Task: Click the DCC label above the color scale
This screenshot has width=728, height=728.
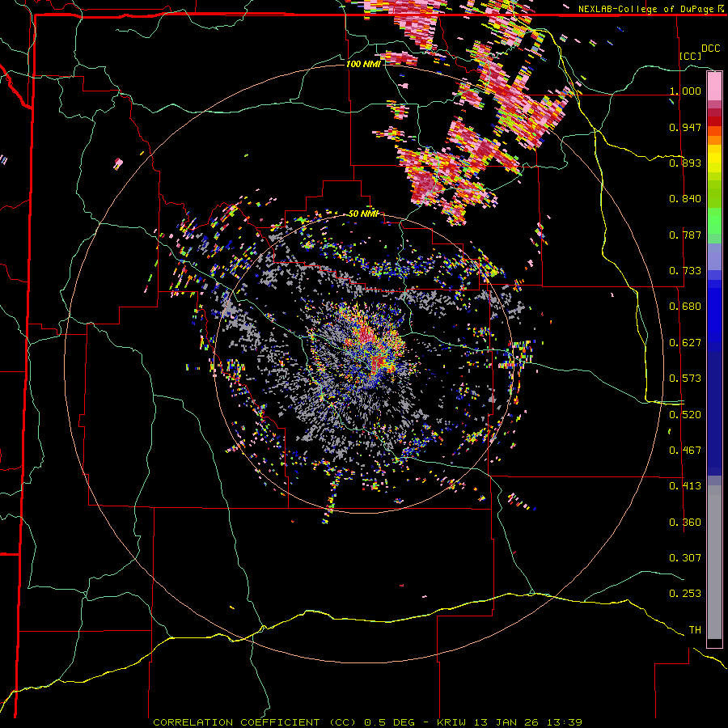Action: pos(710,49)
